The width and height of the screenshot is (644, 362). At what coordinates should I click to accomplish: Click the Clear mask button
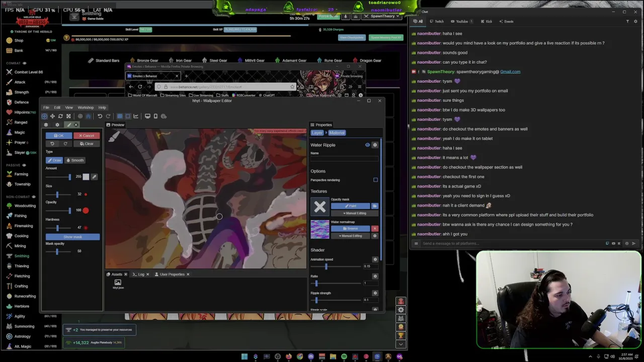[x=87, y=144]
